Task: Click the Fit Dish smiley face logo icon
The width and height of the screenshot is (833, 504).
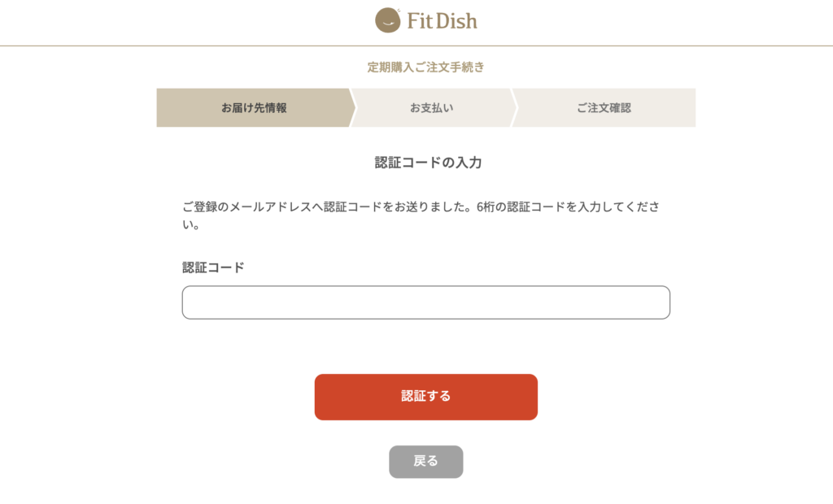Action: tap(388, 20)
